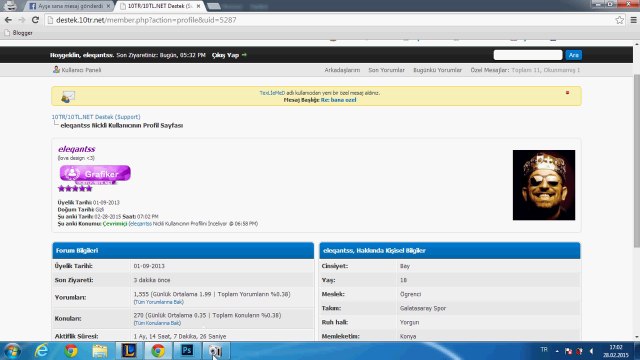Open Tüm Yorumlarına Bak link

coord(158,302)
